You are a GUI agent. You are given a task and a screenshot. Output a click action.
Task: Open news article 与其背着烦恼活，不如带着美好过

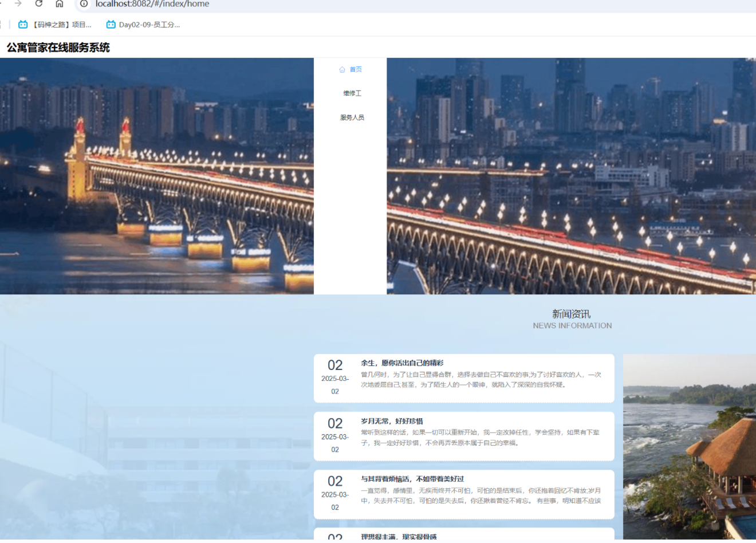point(412,479)
